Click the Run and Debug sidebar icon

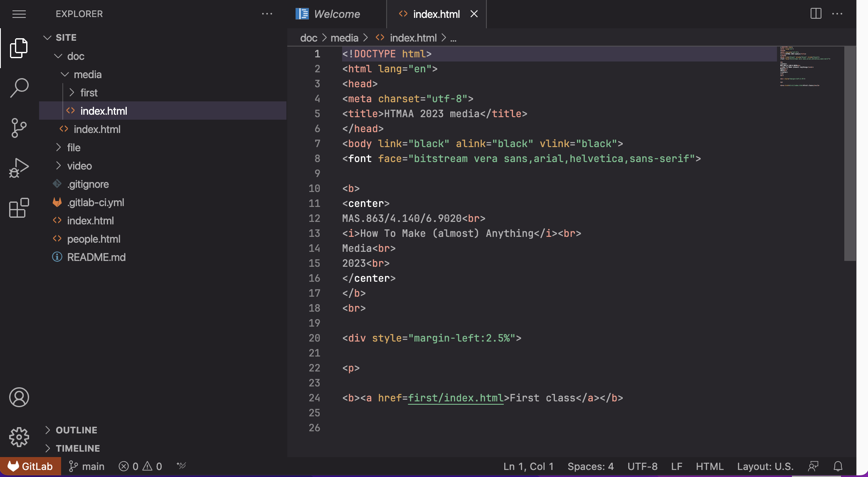pos(19,167)
